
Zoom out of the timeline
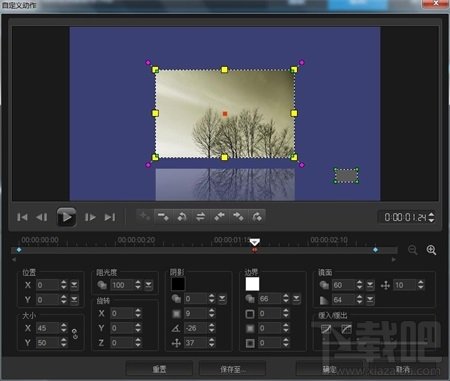(x=413, y=250)
